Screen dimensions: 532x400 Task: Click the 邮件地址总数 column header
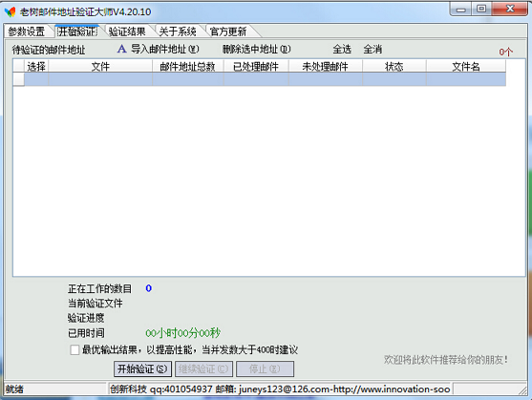pyautogui.click(x=188, y=67)
